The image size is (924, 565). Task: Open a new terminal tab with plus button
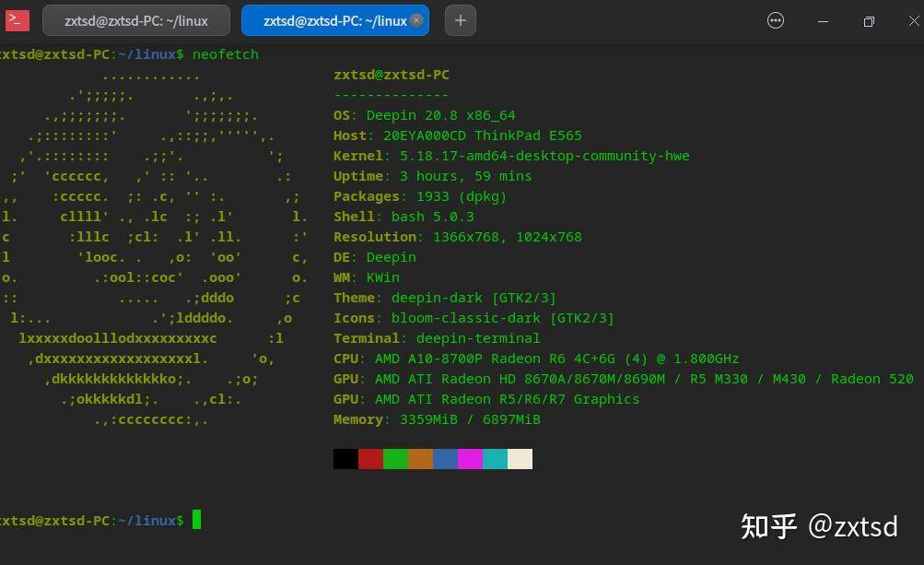coord(461,20)
